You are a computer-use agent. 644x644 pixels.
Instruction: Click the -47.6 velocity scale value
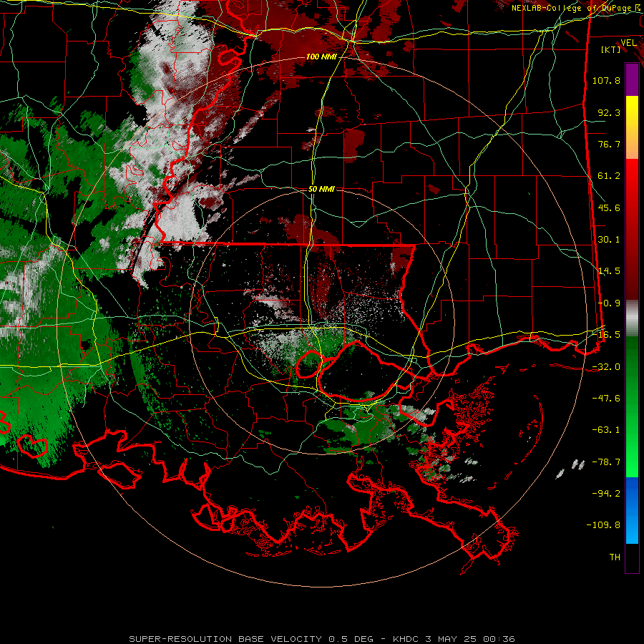coord(606,399)
